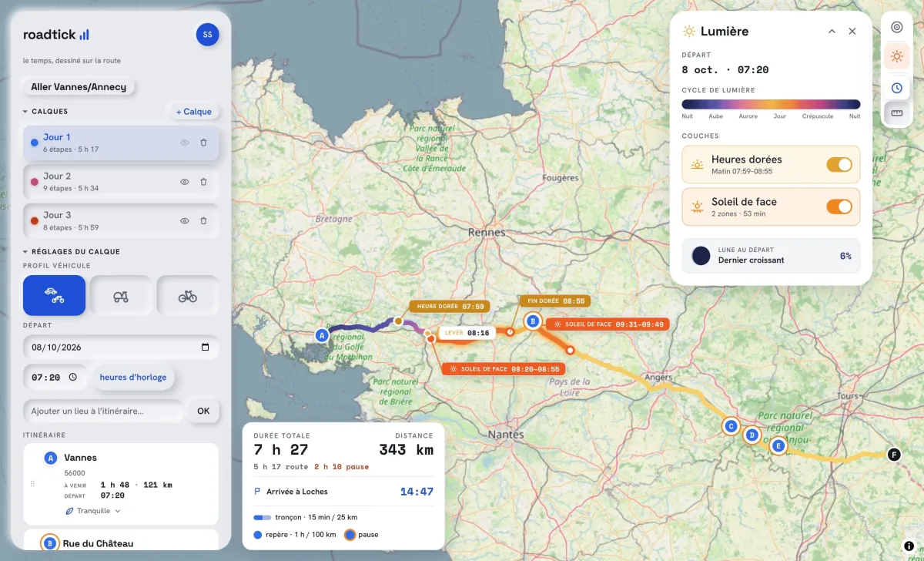This screenshot has height=561, width=924.
Task: Select the Jour 2 layer
Action: tap(121, 182)
